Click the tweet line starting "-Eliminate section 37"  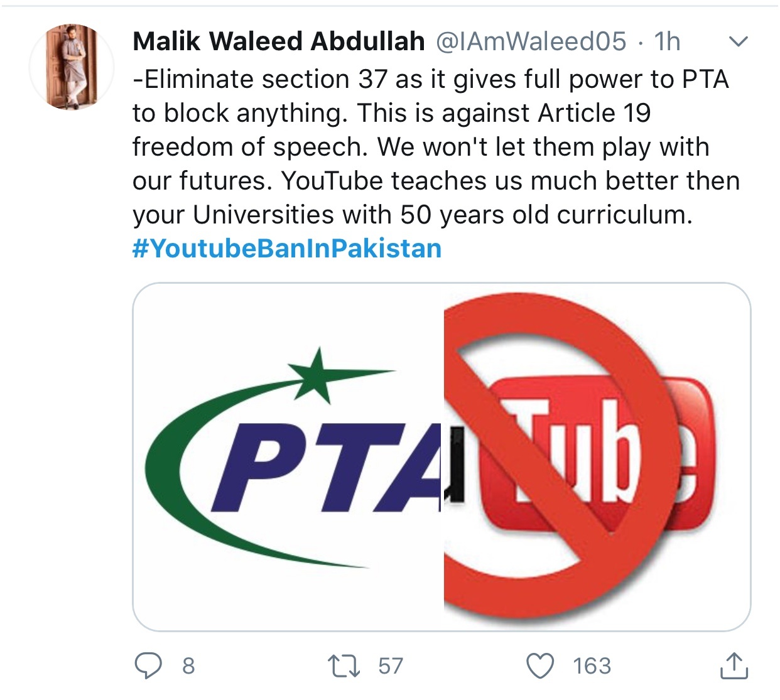click(x=431, y=79)
